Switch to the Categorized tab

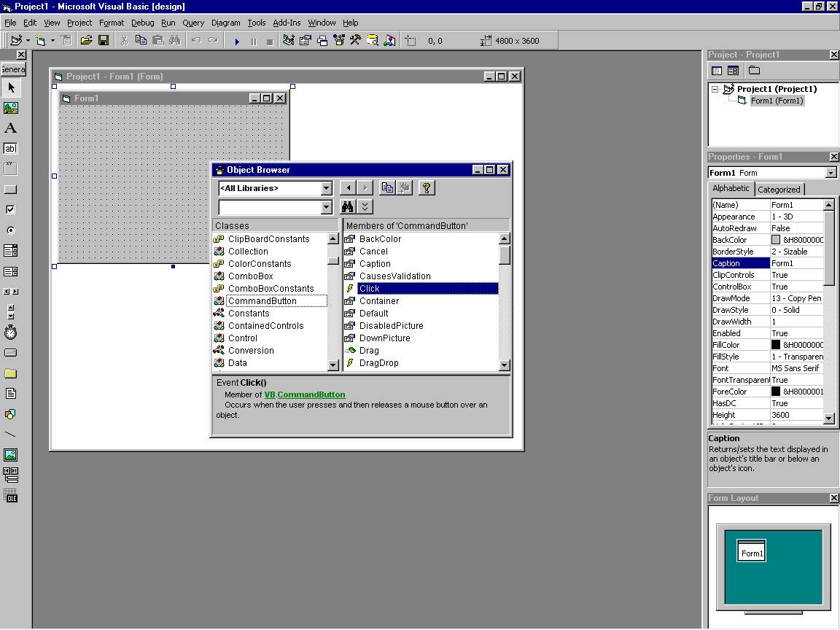click(779, 190)
